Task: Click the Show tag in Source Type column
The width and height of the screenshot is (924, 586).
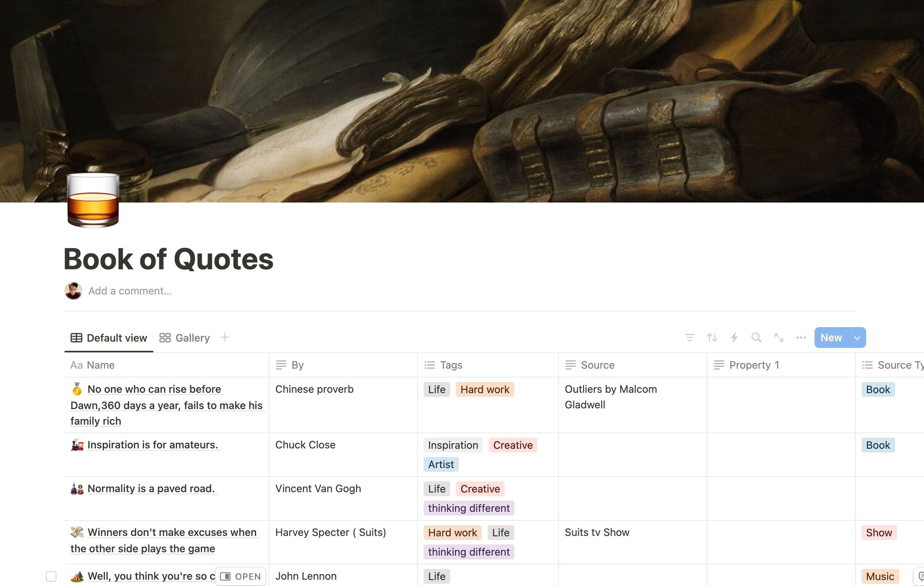Action: click(879, 533)
